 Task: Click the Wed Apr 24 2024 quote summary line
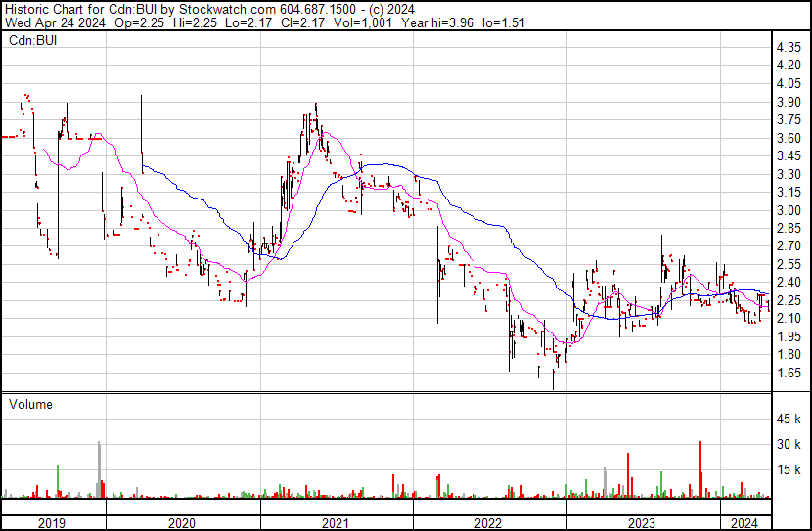[x=264, y=22]
